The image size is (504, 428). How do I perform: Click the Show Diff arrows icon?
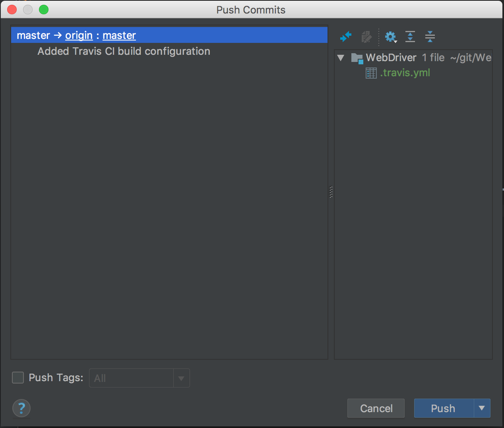(x=346, y=37)
